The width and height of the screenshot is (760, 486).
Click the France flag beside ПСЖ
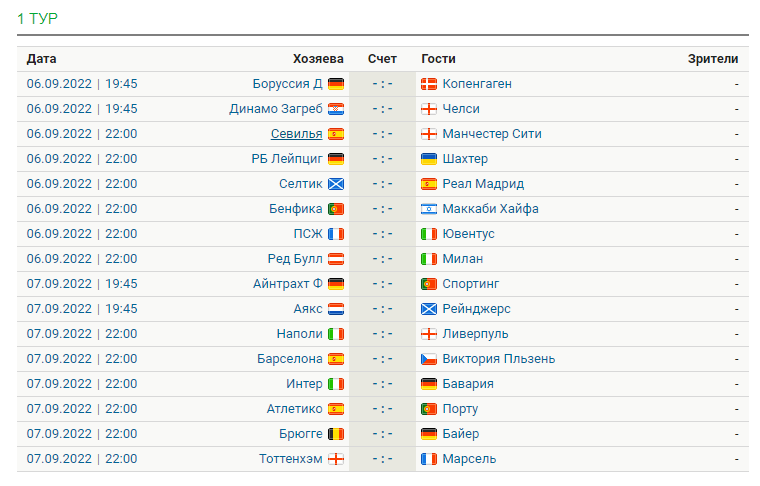pyautogui.click(x=336, y=234)
